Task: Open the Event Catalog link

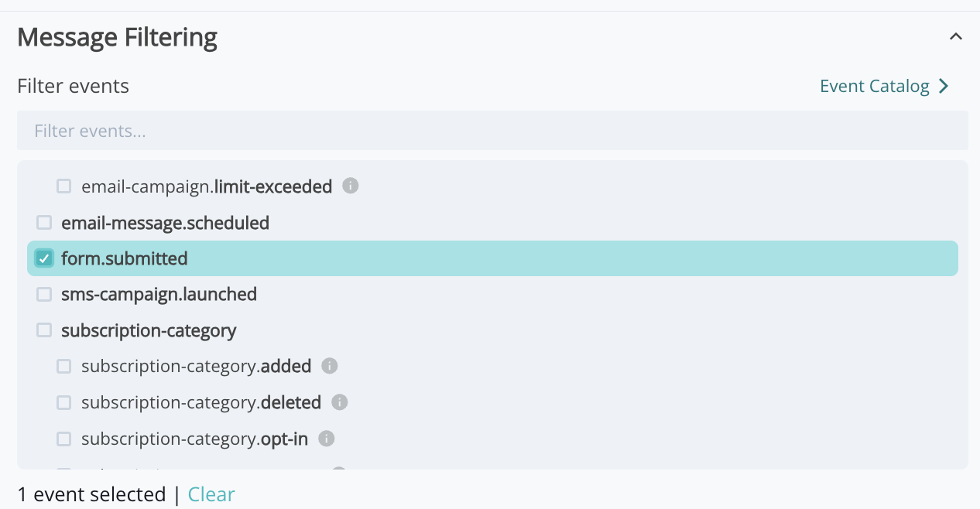Action: click(875, 86)
